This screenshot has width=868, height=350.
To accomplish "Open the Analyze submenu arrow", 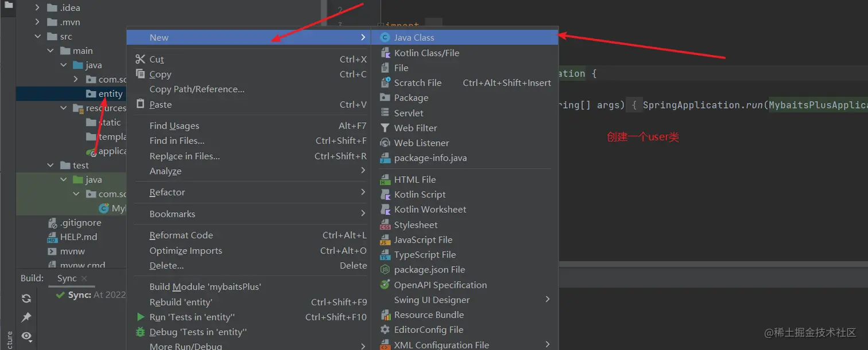I will click(x=363, y=170).
